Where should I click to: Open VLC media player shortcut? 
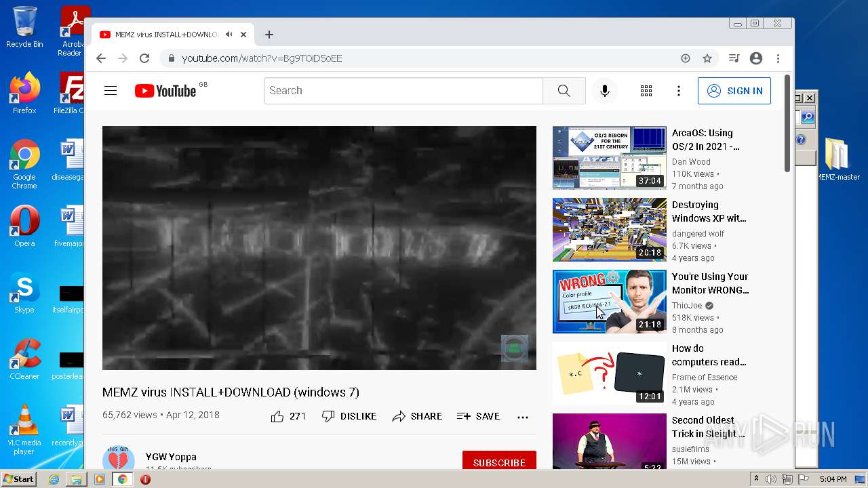(24, 430)
